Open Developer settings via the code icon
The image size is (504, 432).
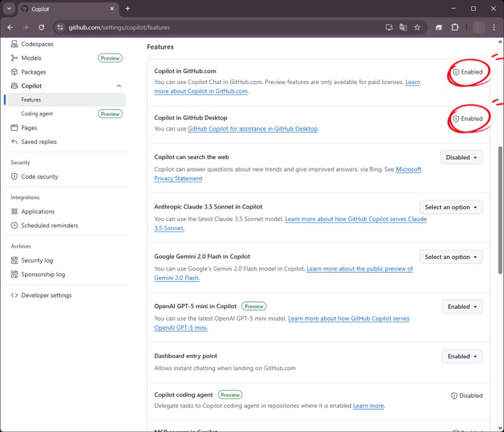14,295
